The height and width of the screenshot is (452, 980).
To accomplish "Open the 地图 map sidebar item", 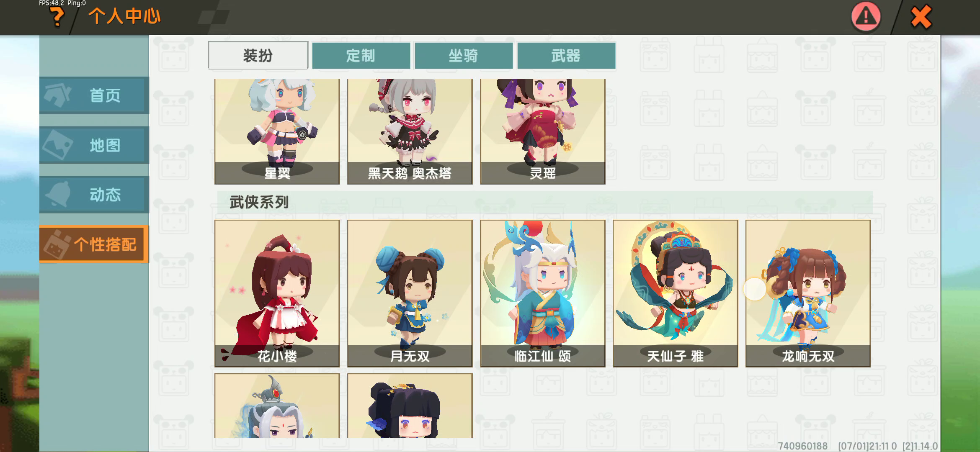I will 94,145.
